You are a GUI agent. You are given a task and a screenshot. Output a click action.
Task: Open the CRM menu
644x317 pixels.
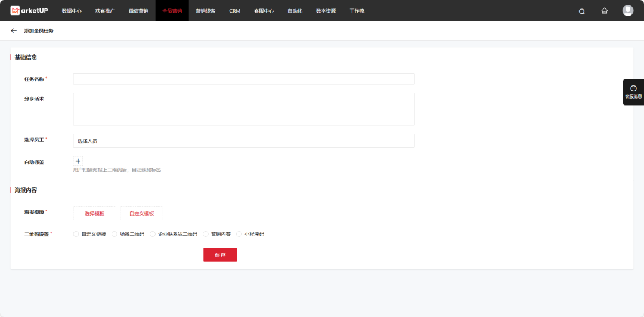tap(234, 11)
